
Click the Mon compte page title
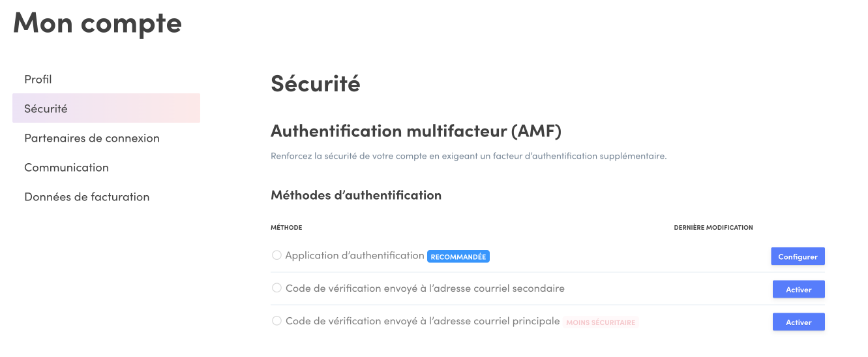(x=98, y=23)
